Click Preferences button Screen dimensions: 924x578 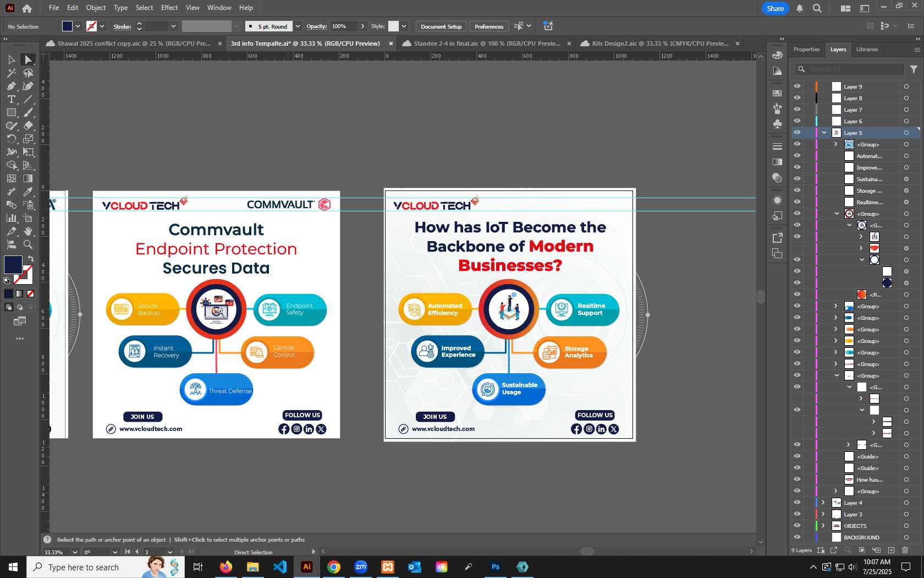(x=489, y=26)
